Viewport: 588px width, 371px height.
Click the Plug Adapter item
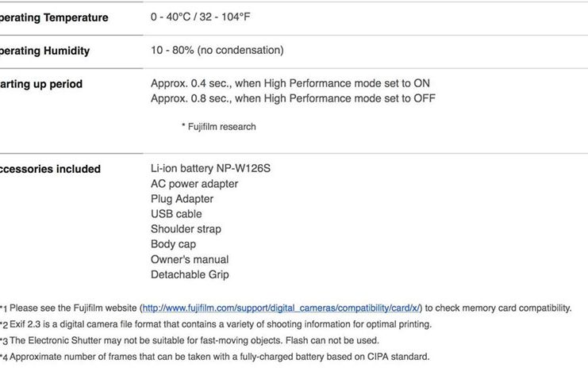click(x=182, y=199)
